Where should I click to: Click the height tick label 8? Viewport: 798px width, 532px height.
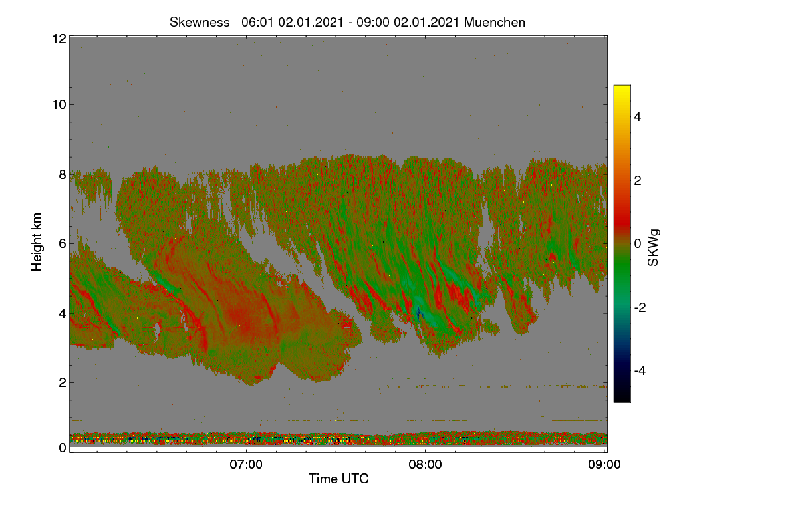point(63,174)
